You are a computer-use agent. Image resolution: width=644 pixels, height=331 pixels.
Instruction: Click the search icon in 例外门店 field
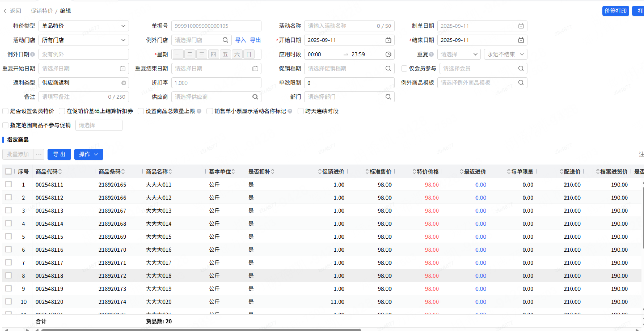point(225,40)
